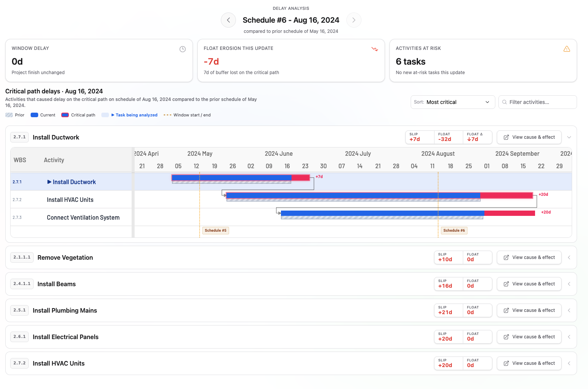
Task: Click the Critical path red-outlined legend swatch
Action: (x=65, y=115)
